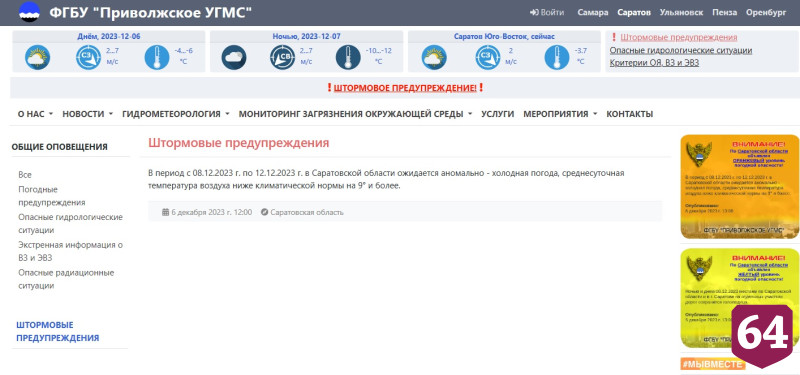Select Опасные радиационные ситуации in sidebar

pos(66,279)
